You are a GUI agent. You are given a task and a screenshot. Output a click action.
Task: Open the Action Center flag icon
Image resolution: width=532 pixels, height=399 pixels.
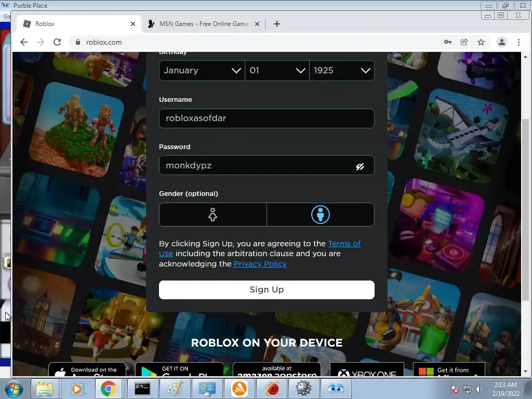click(454, 389)
